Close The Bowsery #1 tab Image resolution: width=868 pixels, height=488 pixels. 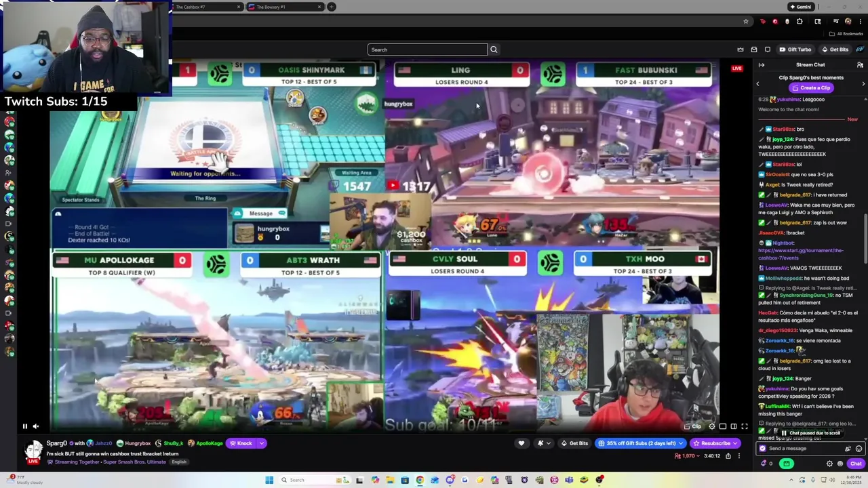319,7
